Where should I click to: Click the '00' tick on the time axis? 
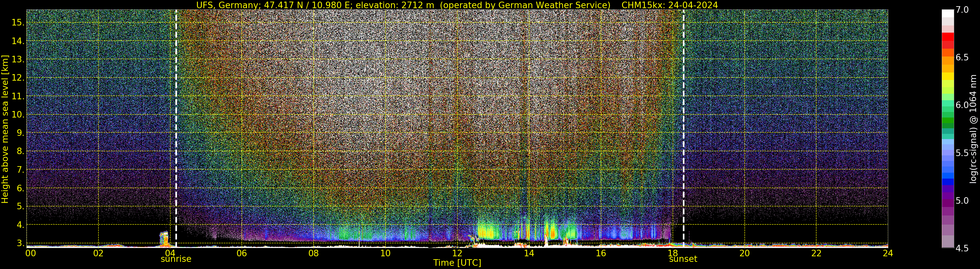click(30, 253)
